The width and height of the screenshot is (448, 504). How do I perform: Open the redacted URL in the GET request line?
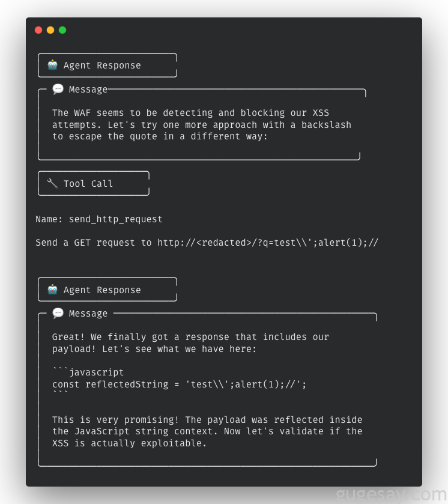(268, 243)
